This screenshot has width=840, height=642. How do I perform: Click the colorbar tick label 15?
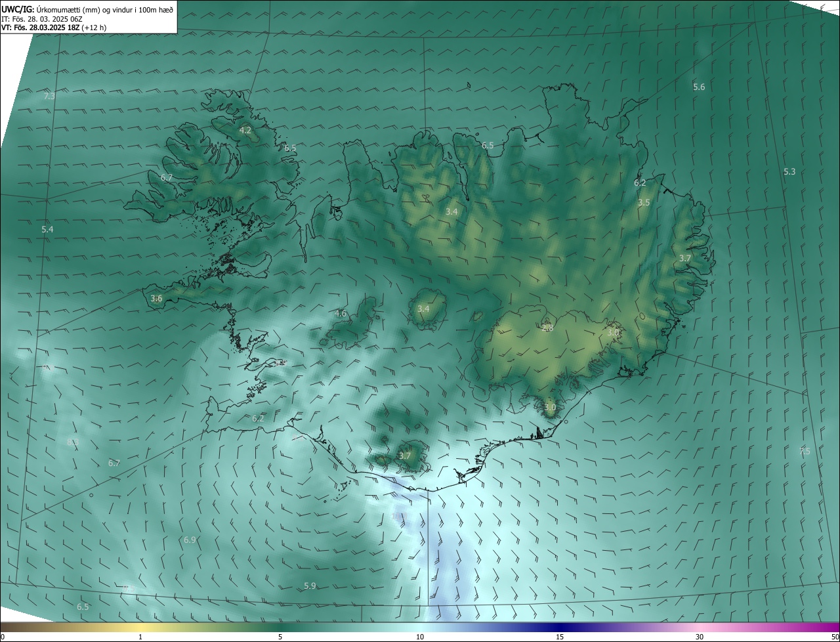coord(560,637)
